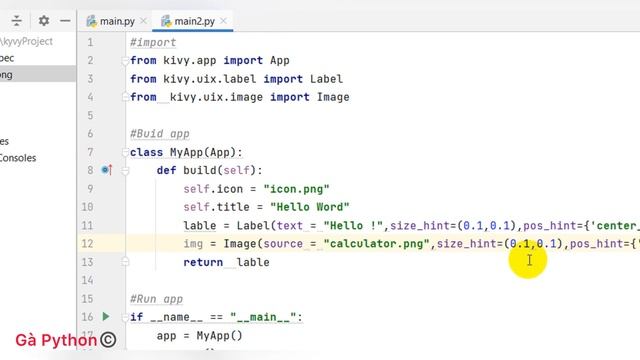Run script via green arrow on line 16
The height and width of the screenshot is (360, 640).
pyautogui.click(x=106, y=316)
